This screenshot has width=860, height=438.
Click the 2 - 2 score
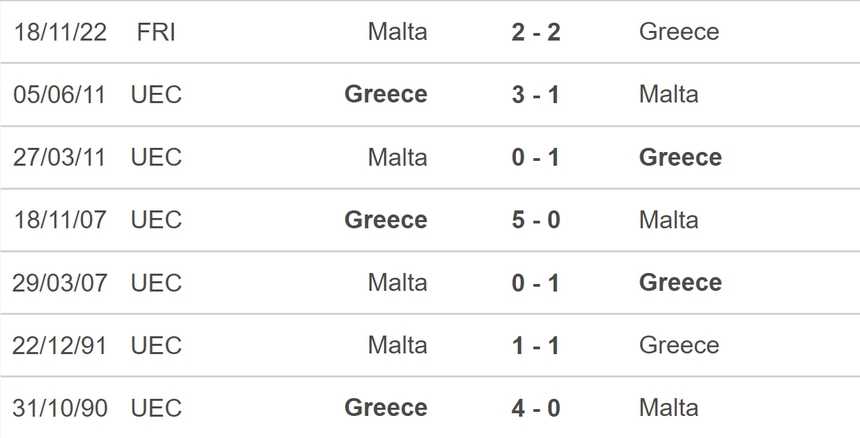[536, 32]
